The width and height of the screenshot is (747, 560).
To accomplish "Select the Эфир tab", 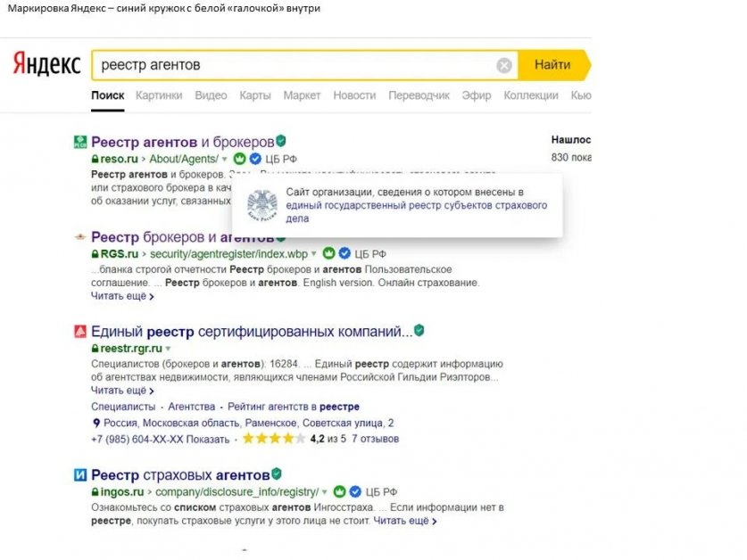I will (477, 95).
